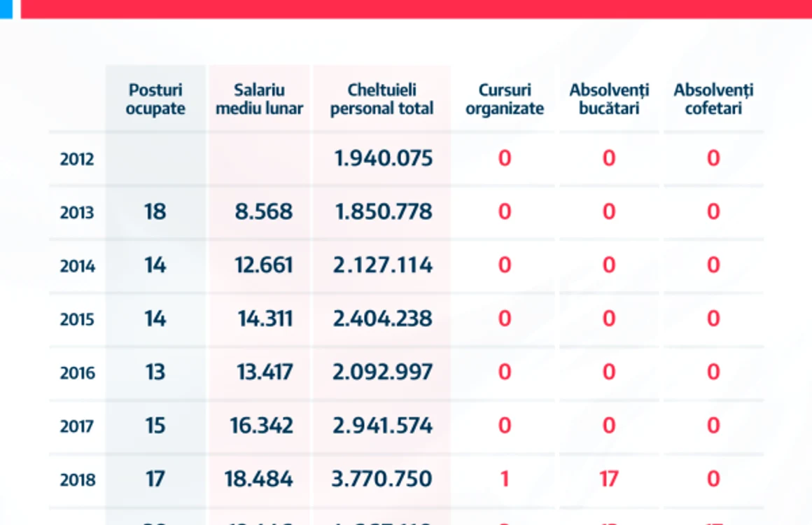Select the total 3.770.750
Screen dimensions: 812x525
381,479
